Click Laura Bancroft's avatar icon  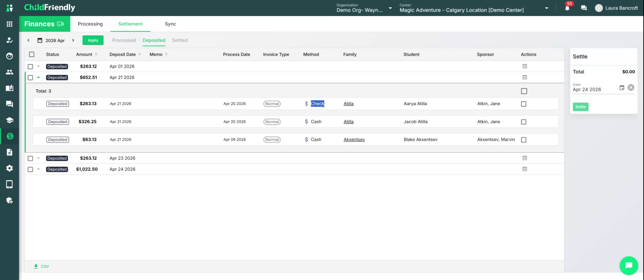tap(599, 8)
